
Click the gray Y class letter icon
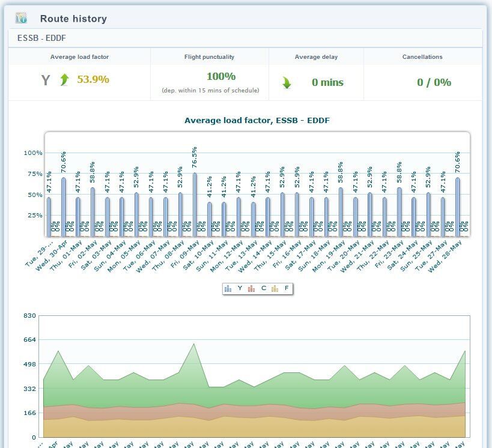[46, 80]
